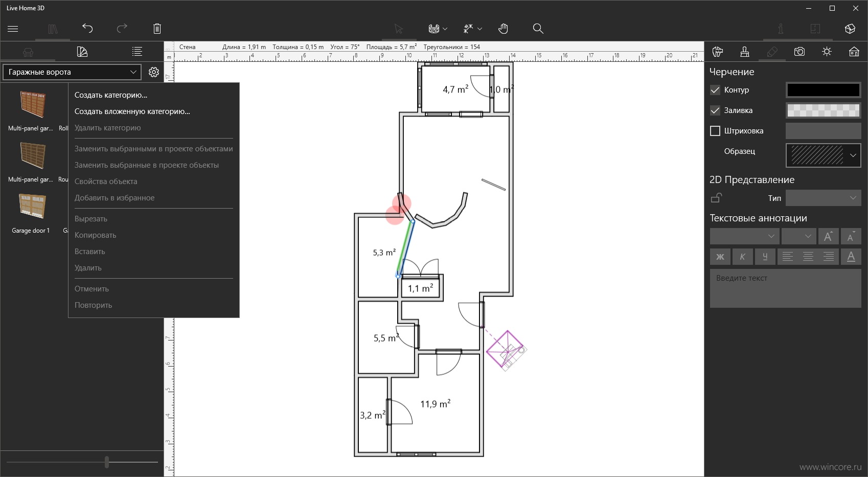Select the arrow pointer tool
Image resolution: width=868 pixels, height=477 pixels.
coord(399,29)
